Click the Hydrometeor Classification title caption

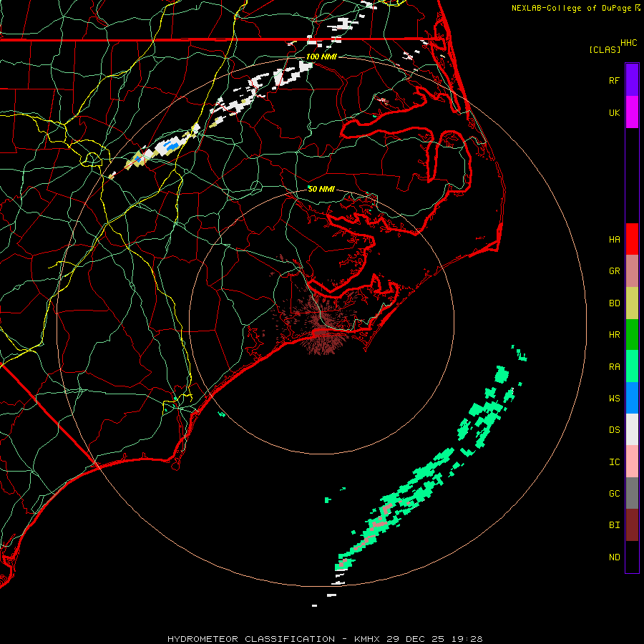325,639
